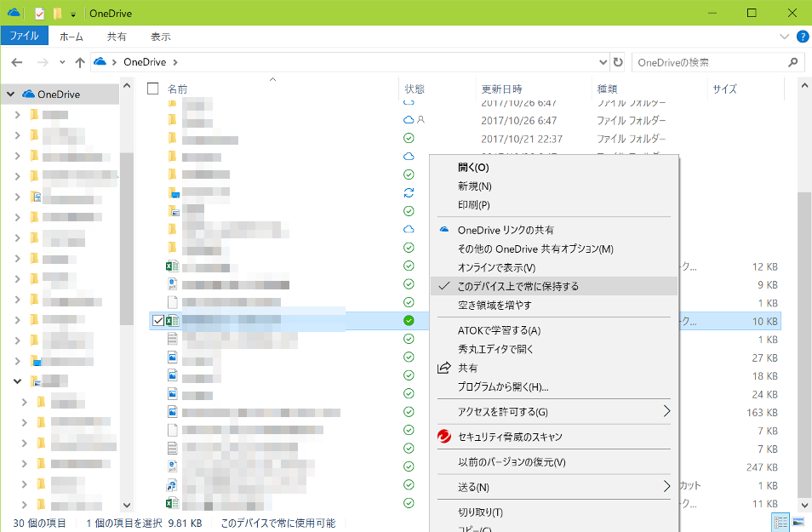
Task: Select オンラインで表示(V)
Action: pyautogui.click(x=553, y=267)
